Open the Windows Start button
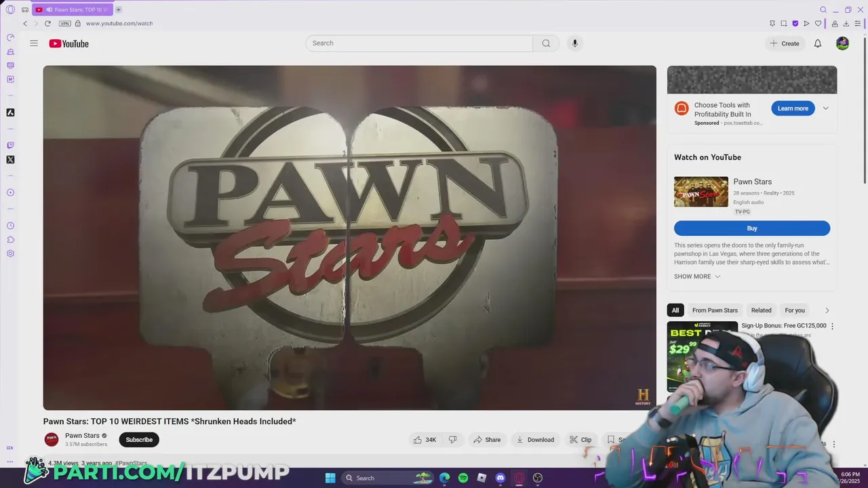This screenshot has height=488, width=868. (330, 478)
